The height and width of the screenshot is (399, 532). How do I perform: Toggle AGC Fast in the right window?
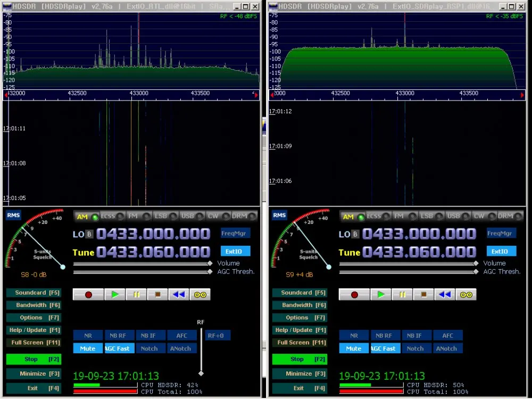click(385, 348)
